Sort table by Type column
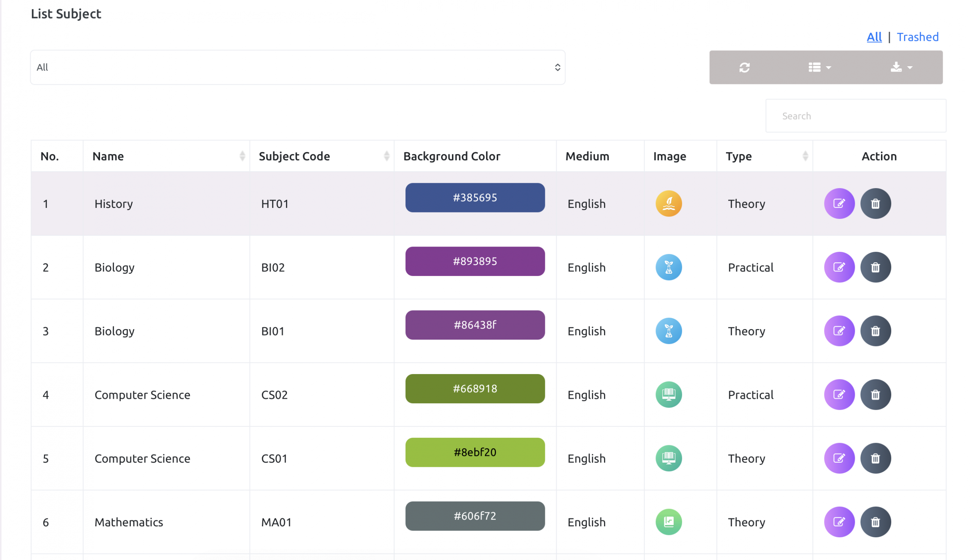Image resolution: width=970 pixels, height=560 pixels. pos(804,156)
